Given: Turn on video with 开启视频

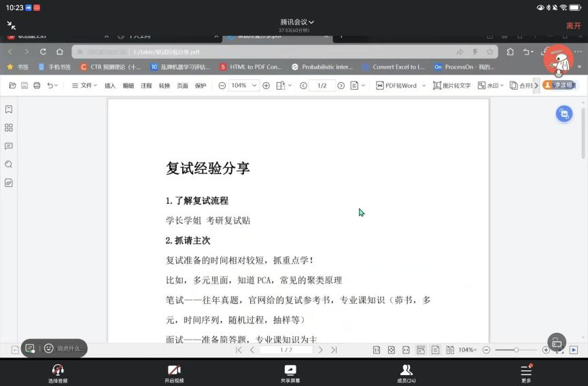Looking at the screenshot, I should (174, 372).
